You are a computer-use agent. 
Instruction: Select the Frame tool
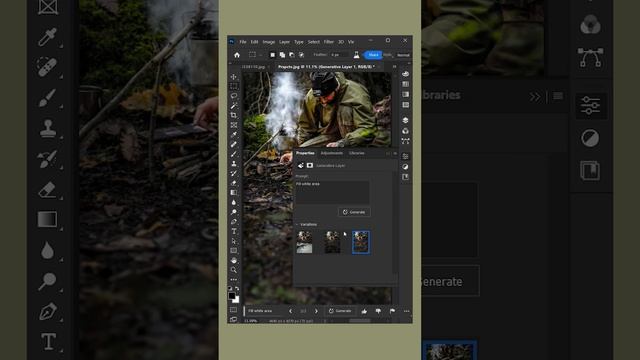234,125
